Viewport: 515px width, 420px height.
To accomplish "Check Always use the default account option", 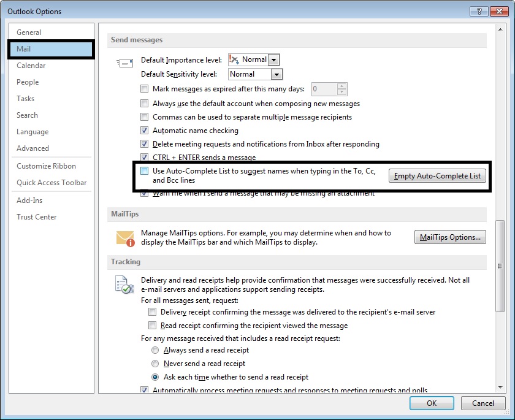I will 144,104.
